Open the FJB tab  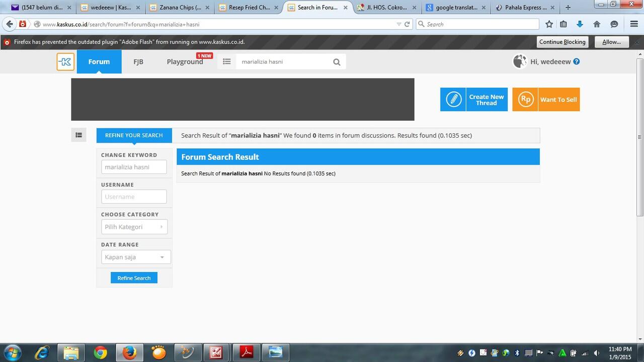point(138,62)
